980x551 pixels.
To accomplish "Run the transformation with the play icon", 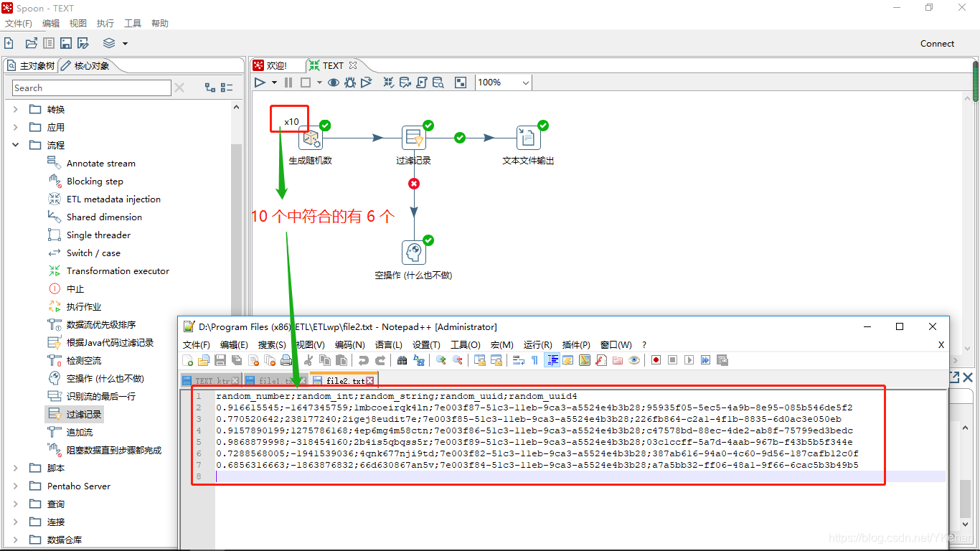I will click(260, 83).
